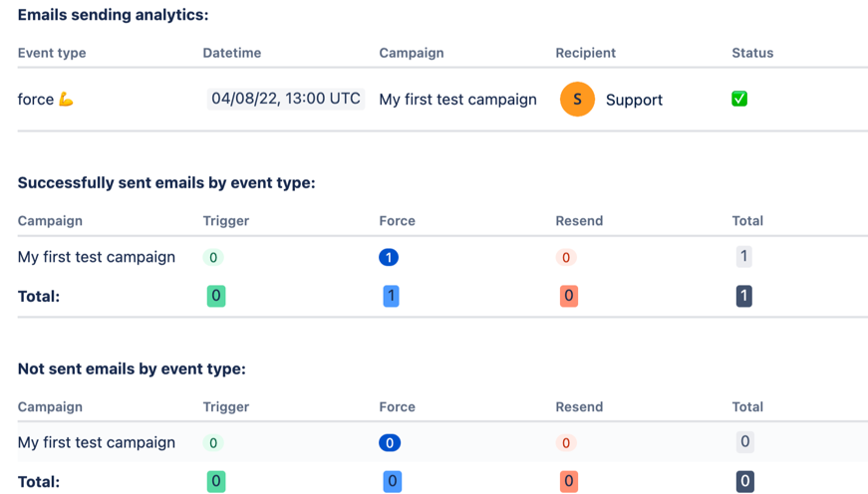Click the dark Total badge showing 1
Viewport: 868px width, 494px height.
click(x=743, y=296)
